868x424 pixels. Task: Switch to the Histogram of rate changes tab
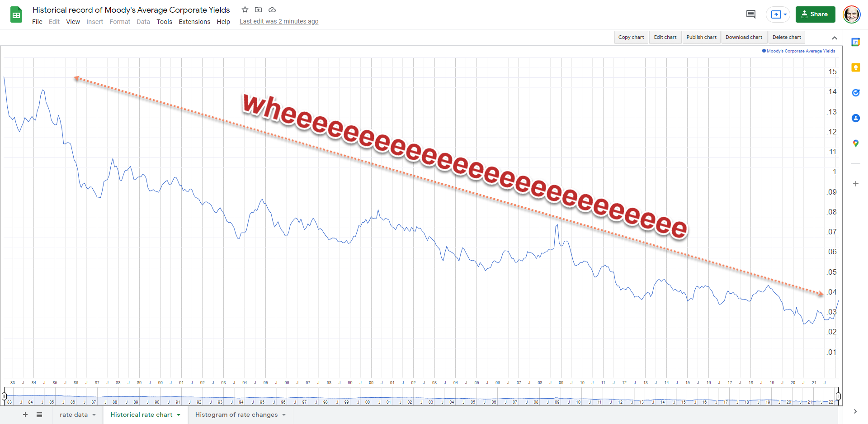coord(236,414)
